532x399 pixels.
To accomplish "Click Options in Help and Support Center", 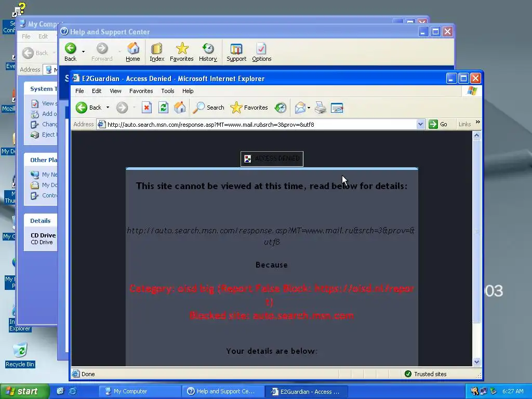I will pos(262,52).
